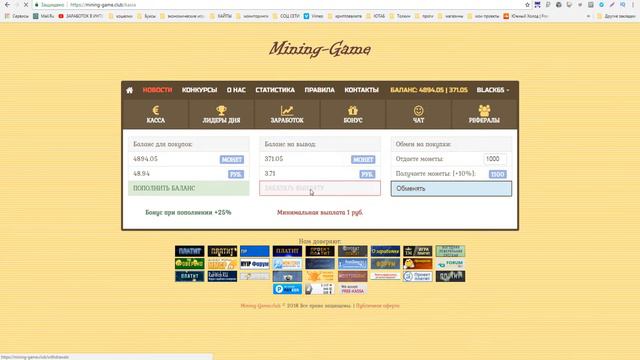The height and width of the screenshot is (360, 640).
Task: Open the Сервисы apps shortcut
Action: tap(16, 16)
